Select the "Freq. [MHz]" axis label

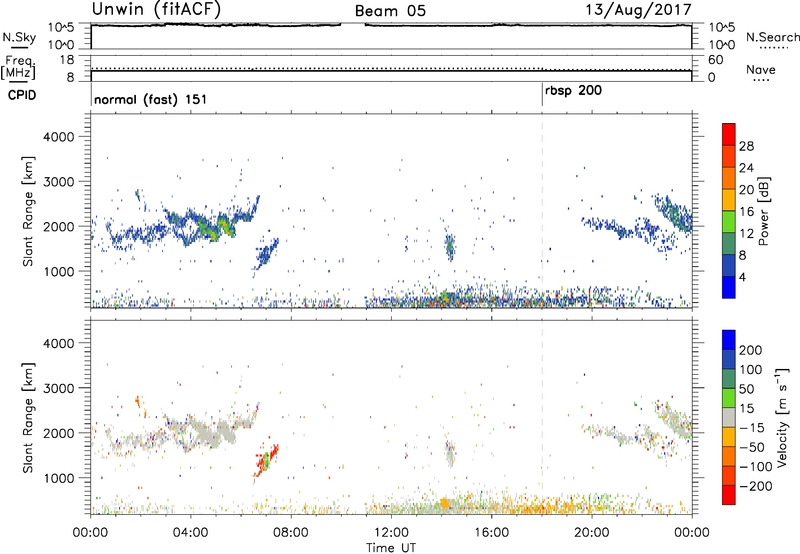(x=19, y=67)
